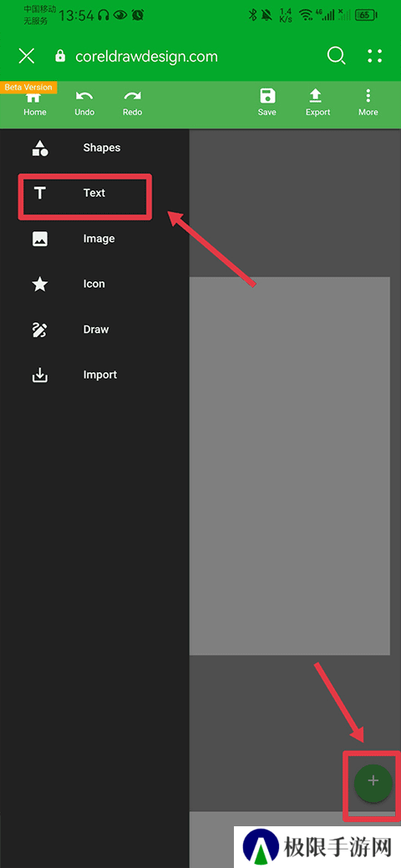Viewport: 401px width, 868px height.
Task: Select the Shapes menu label
Action: (x=102, y=148)
